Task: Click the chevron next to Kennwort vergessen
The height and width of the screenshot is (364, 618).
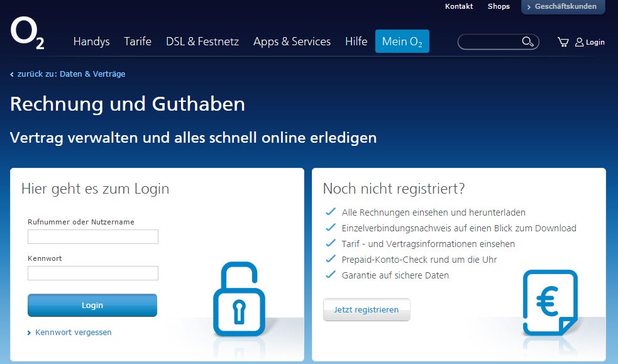Action: click(28, 333)
